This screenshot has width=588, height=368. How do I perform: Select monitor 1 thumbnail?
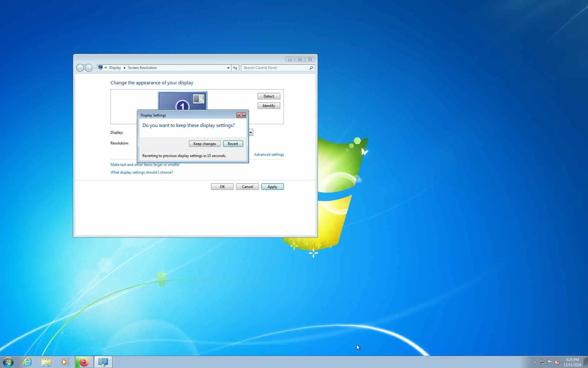pos(182,101)
